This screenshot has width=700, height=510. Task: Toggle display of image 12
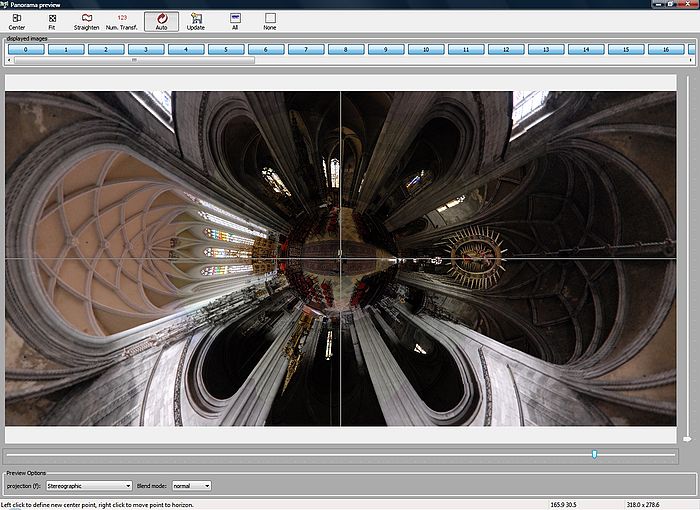(x=506, y=49)
